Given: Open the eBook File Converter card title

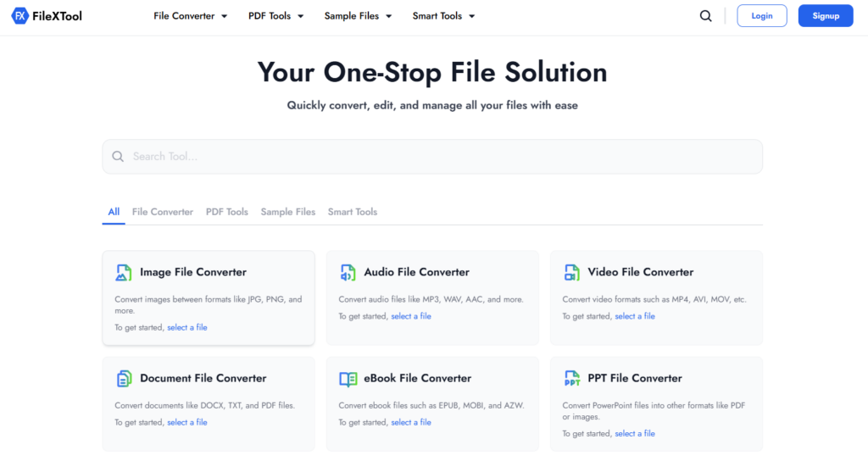Looking at the screenshot, I should coord(417,379).
